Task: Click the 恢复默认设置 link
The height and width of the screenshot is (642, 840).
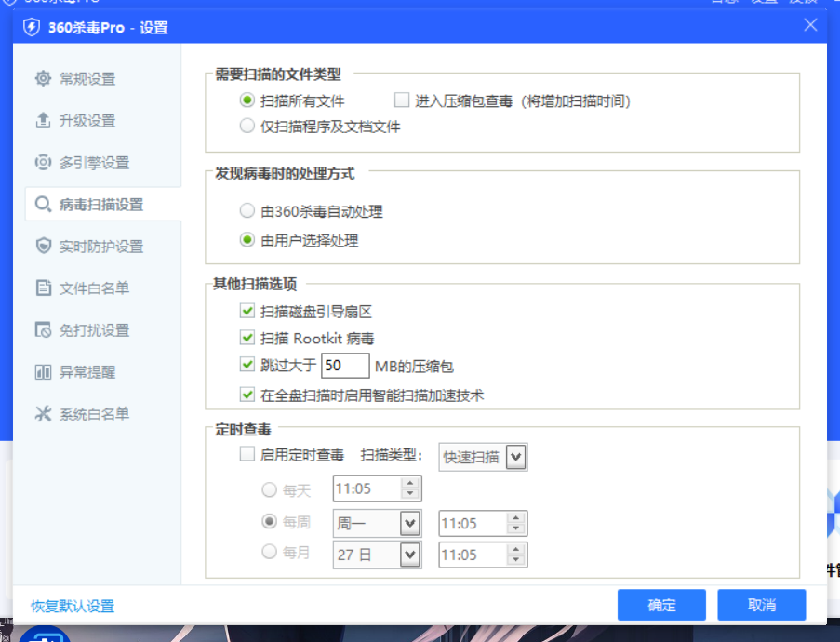Action: [x=73, y=607]
